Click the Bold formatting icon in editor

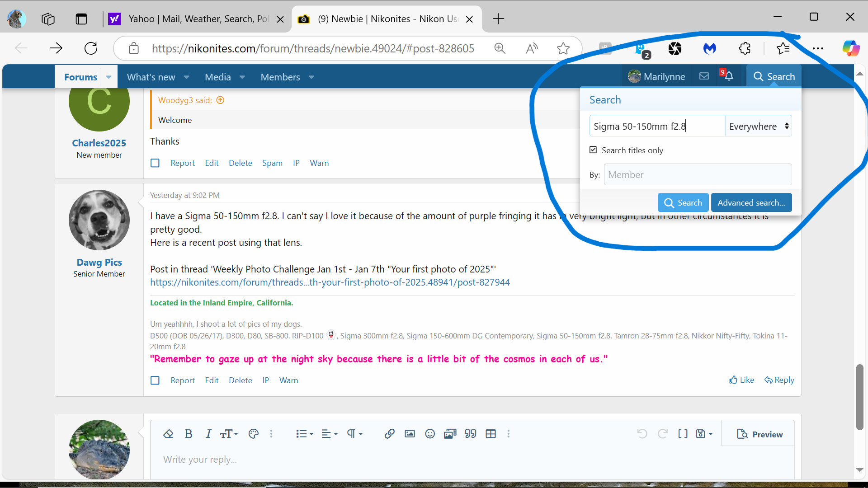[189, 434]
